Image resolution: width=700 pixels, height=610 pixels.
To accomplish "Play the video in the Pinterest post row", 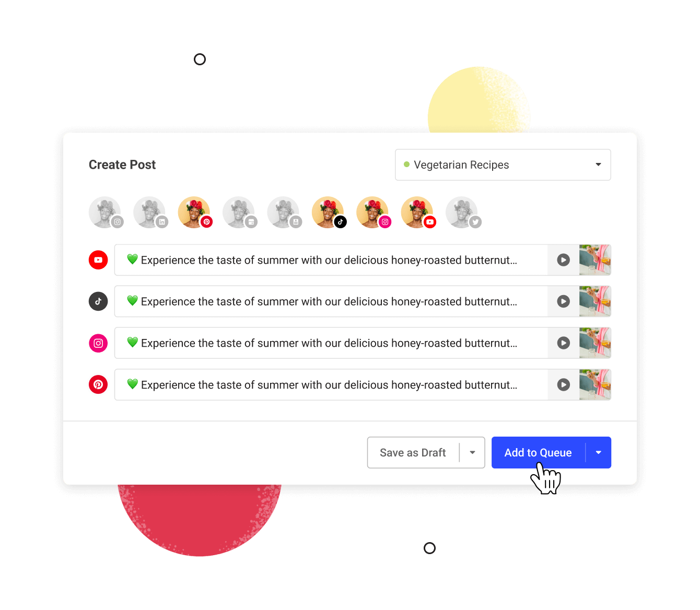I will pos(563,385).
